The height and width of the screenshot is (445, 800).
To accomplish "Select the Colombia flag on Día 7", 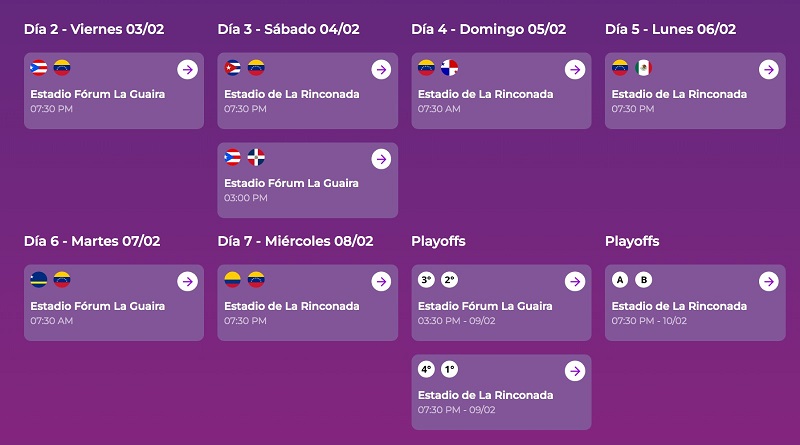I will tap(233, 279).
